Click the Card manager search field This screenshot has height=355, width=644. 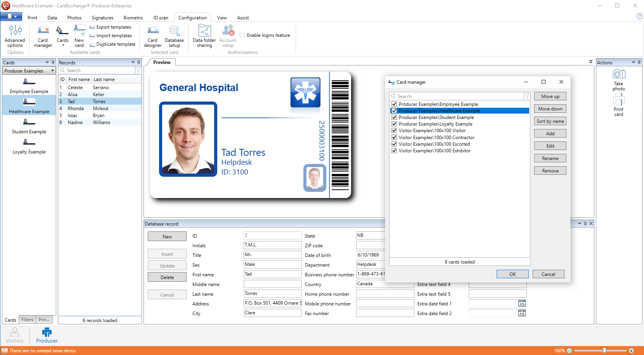click(458, 97)
